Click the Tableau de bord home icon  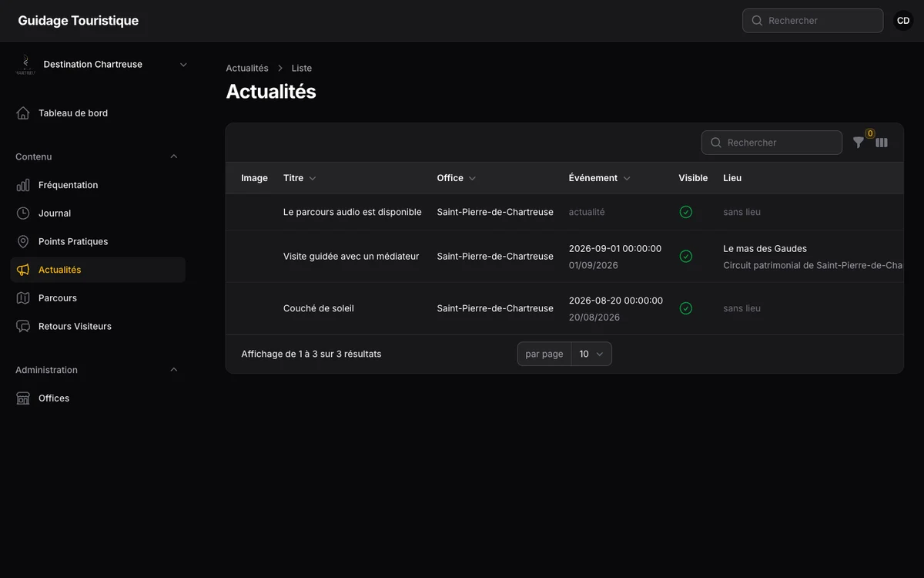(x=23, y=113)
